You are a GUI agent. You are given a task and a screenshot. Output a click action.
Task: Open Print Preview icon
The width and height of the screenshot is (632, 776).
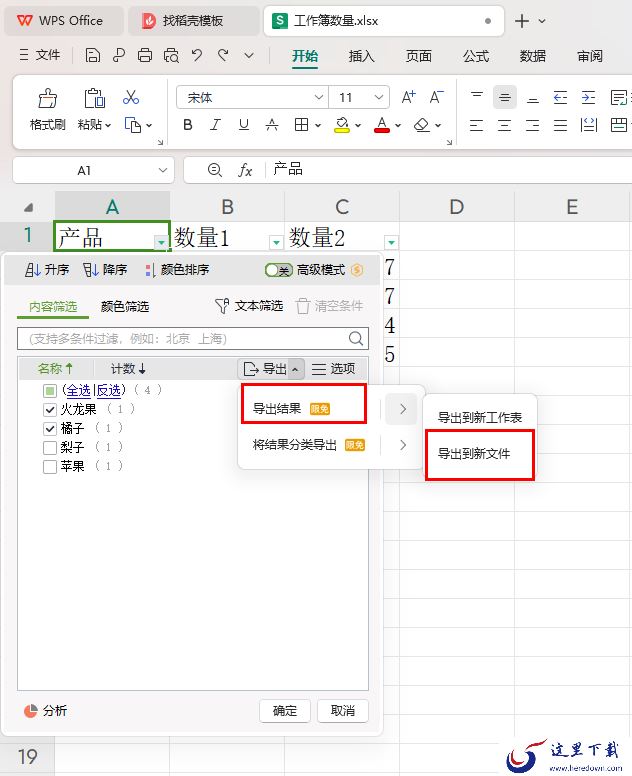[171, 55]
